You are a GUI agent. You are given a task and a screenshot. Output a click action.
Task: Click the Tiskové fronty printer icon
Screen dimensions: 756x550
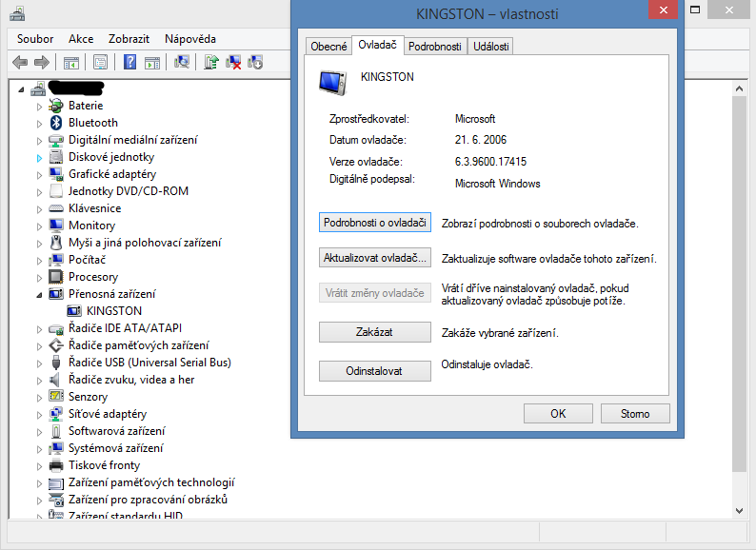coord(56,465)
